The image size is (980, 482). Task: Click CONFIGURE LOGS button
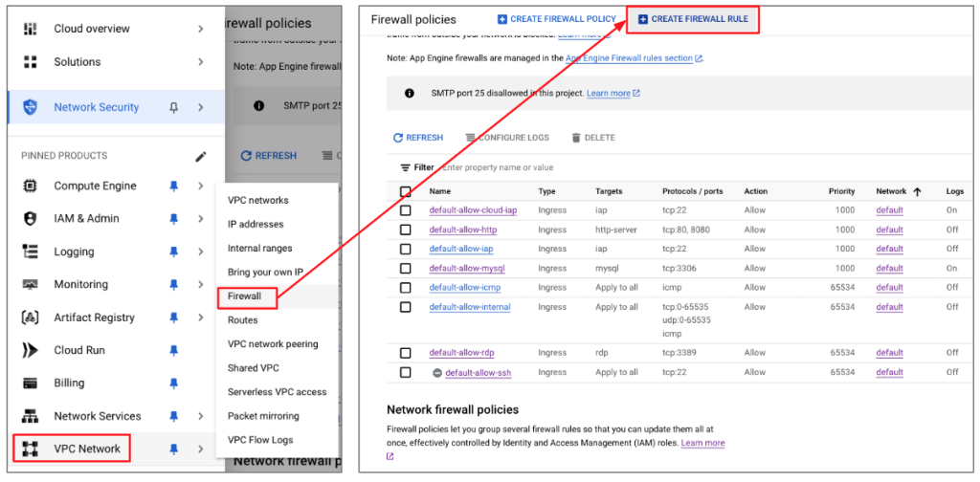pos(507,138)
